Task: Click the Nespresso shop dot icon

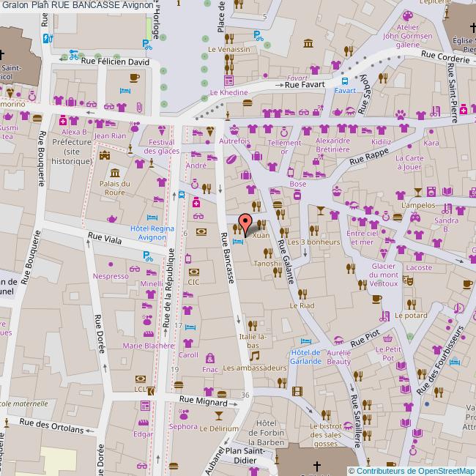Action: pos(111,264)
